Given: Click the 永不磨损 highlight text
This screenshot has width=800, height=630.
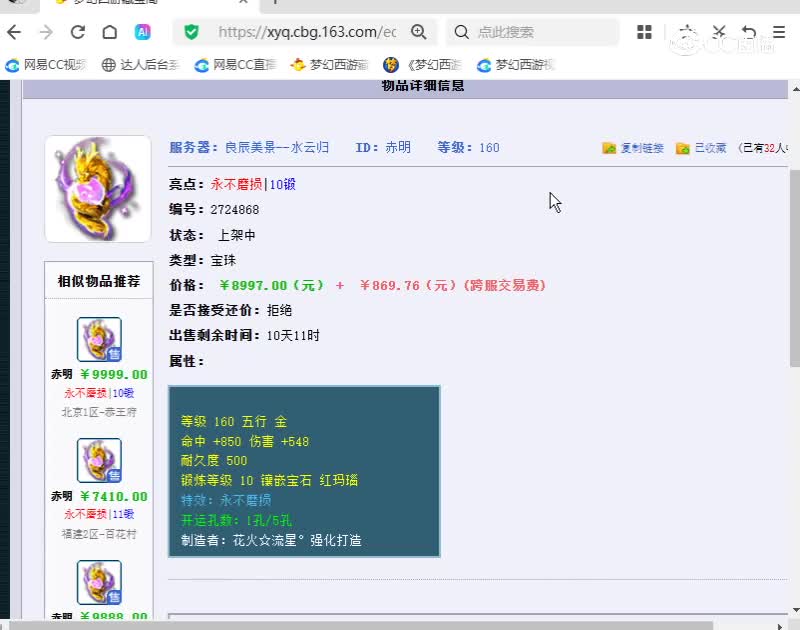Looking at the screenshot, I should 236,184.
